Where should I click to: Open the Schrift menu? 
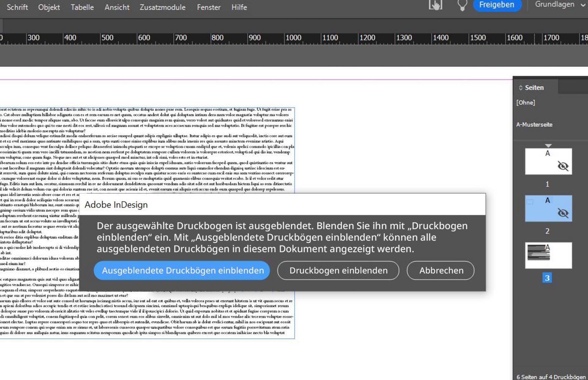(17, 7)
